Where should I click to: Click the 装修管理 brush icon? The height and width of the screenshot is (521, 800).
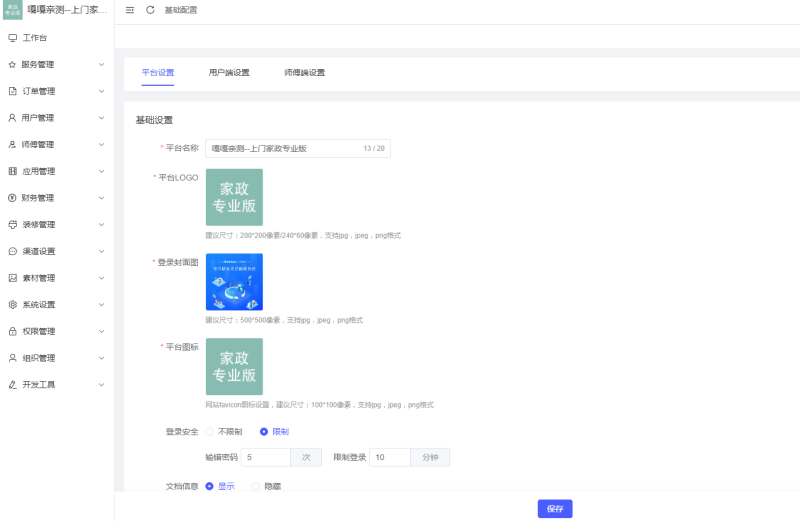point(13,225)
